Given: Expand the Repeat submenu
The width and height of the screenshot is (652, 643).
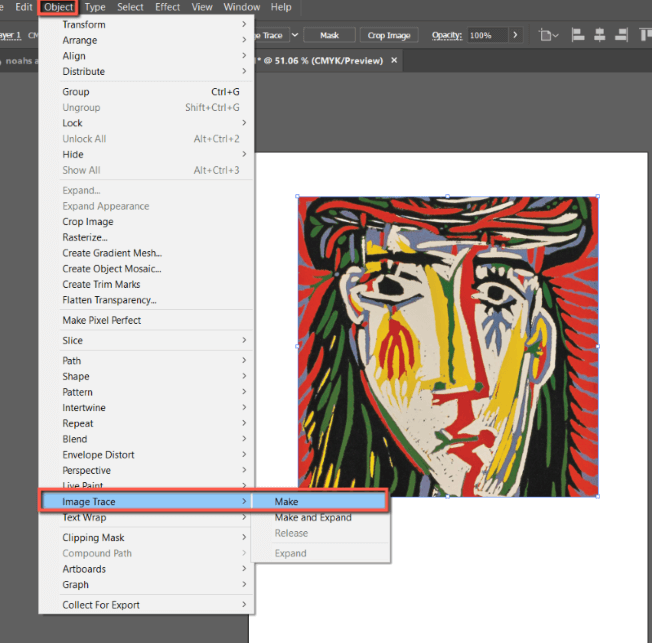Looking at the screenshot, I should [x=146, y=423].
